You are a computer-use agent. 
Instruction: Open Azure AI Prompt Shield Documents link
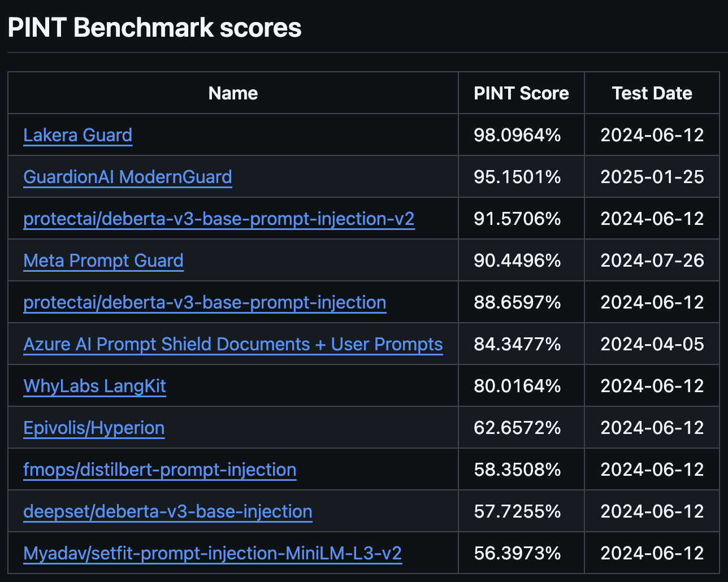(233, 344)
